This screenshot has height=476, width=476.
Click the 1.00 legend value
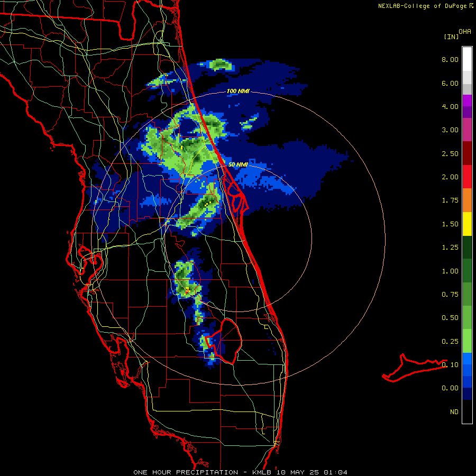(450, 271)
